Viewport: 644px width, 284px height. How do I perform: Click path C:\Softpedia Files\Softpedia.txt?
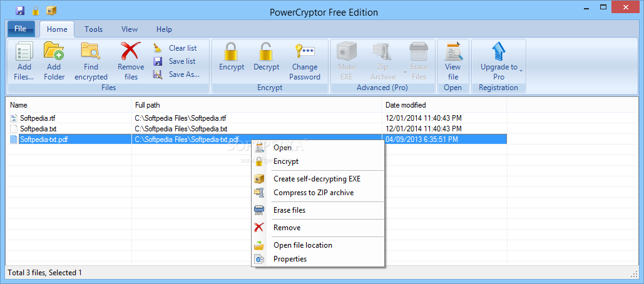coord(181,128)
